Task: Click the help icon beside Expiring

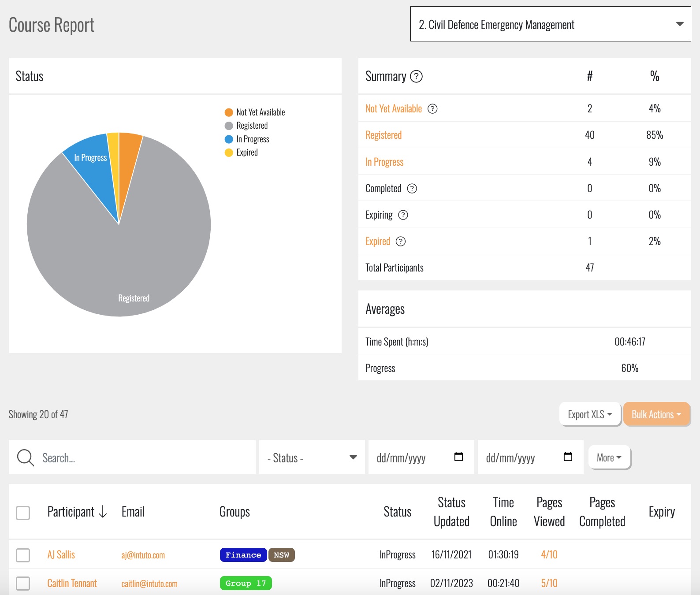Action: tap(403, 215)
